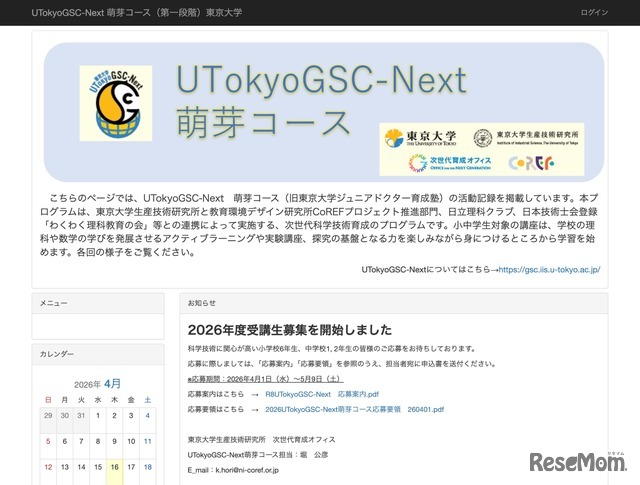
Task: Click the large UTokyoGSC-Next 萌芽コース banner title
Action: tap(322, 102)
